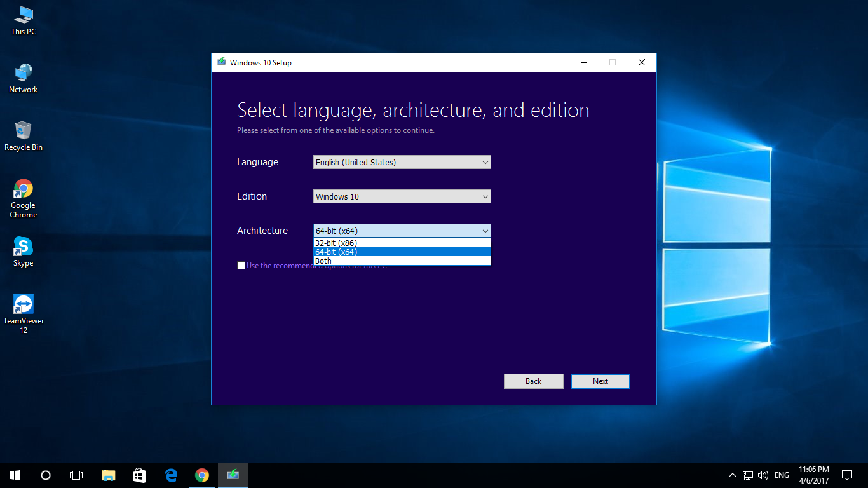
Task: Select the Skype desktop shortcut
Action: coord(24,252)
